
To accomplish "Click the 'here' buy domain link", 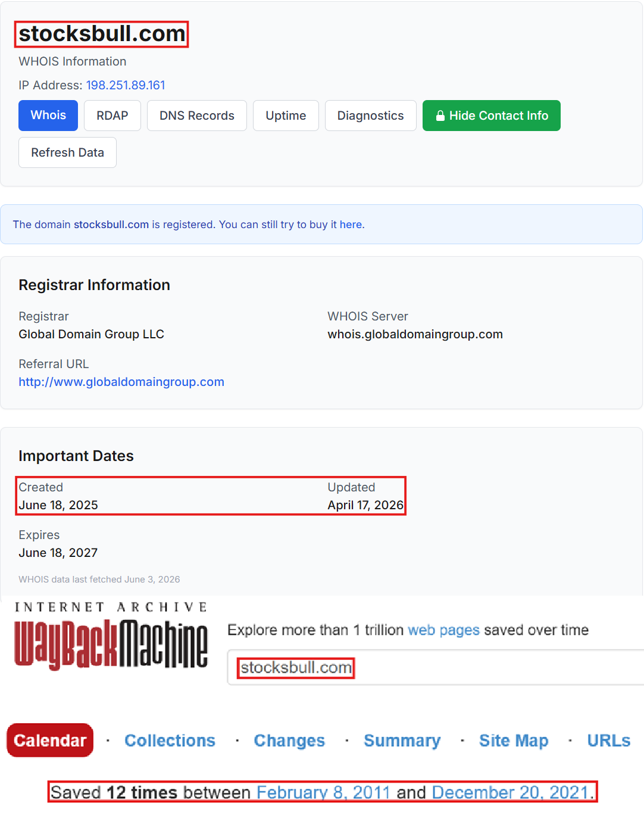I will [351, 225].
